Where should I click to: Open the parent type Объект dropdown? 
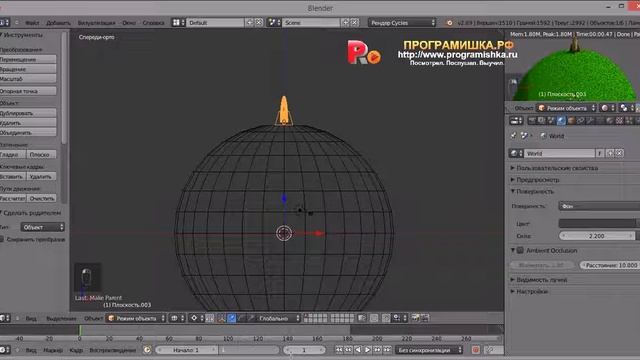(x=42, y=227)
